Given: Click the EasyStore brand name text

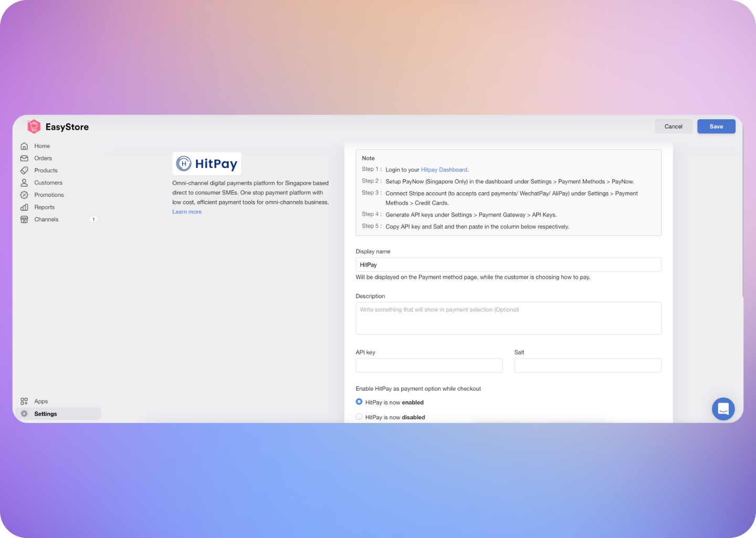Looking at the screenshot, I should tap(67, 127).
